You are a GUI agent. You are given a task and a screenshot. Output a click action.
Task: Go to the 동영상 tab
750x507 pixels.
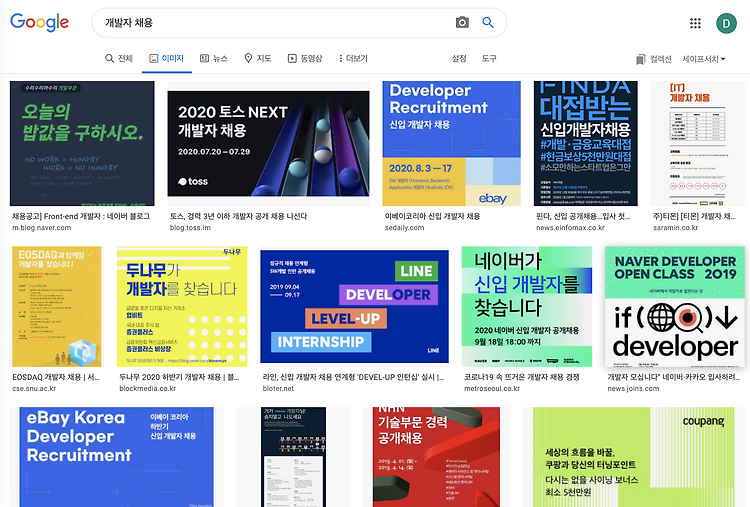(305, 58)
